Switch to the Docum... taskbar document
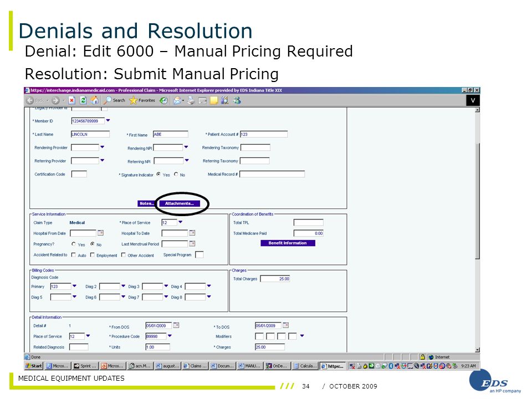The width and height of the screenshot is (532, 399). pyautogui.click(x=223, y=366)
